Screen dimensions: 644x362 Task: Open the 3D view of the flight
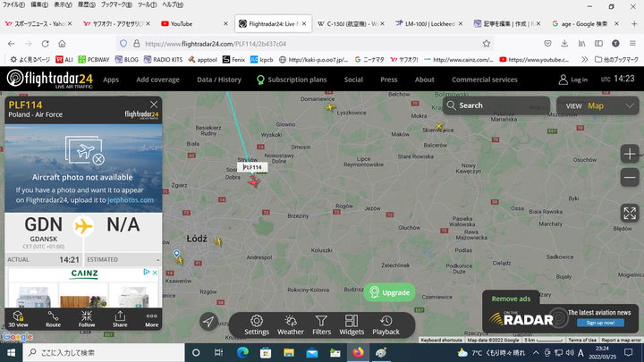tap(18, 318)
